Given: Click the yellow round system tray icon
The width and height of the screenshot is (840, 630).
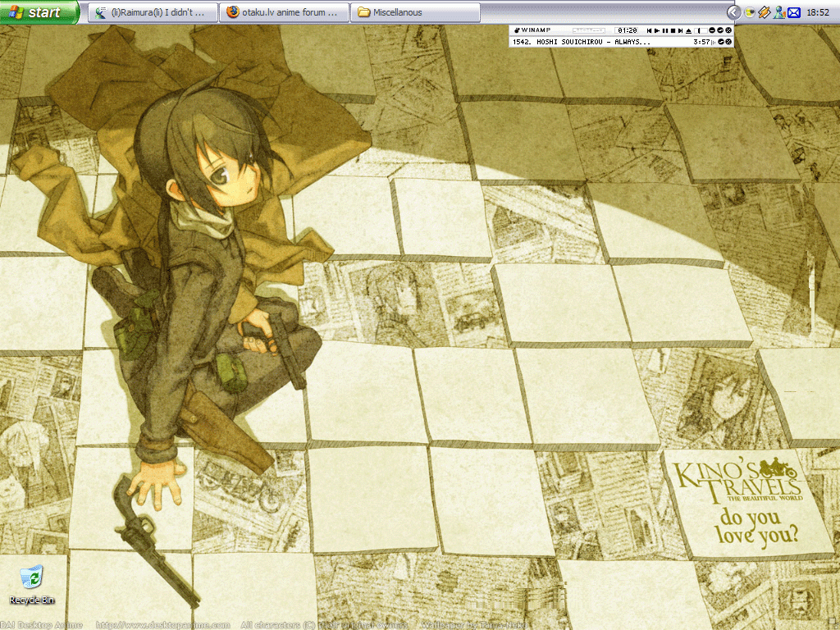Looking at the screenshot, I should [x=750, y=12].
